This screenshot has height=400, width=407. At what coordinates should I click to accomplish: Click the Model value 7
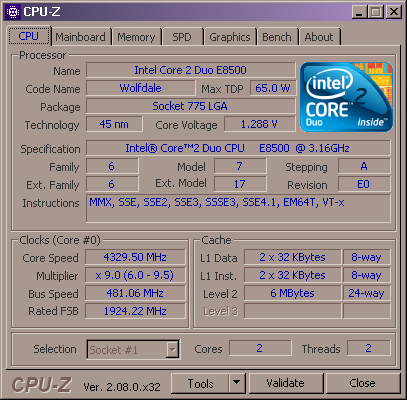(x=240, y=166)
